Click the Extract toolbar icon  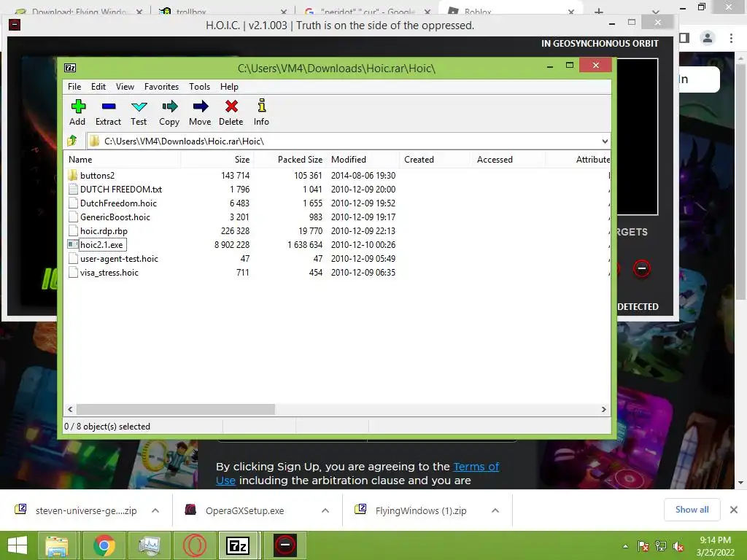pos(109,106)
